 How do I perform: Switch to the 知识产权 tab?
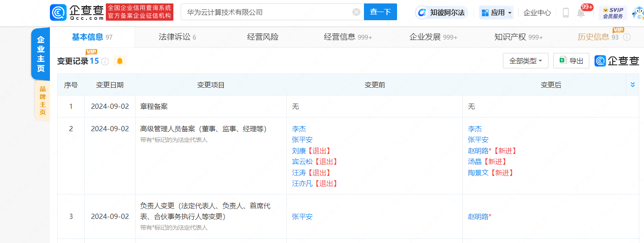518,37
